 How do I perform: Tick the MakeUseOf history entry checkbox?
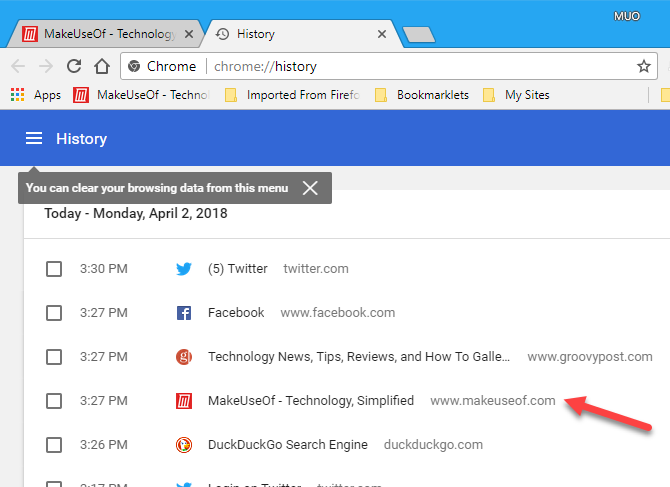point(54,401)
